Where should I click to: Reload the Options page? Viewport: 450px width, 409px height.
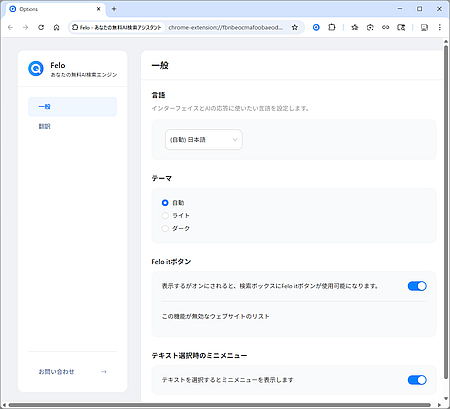41,27
